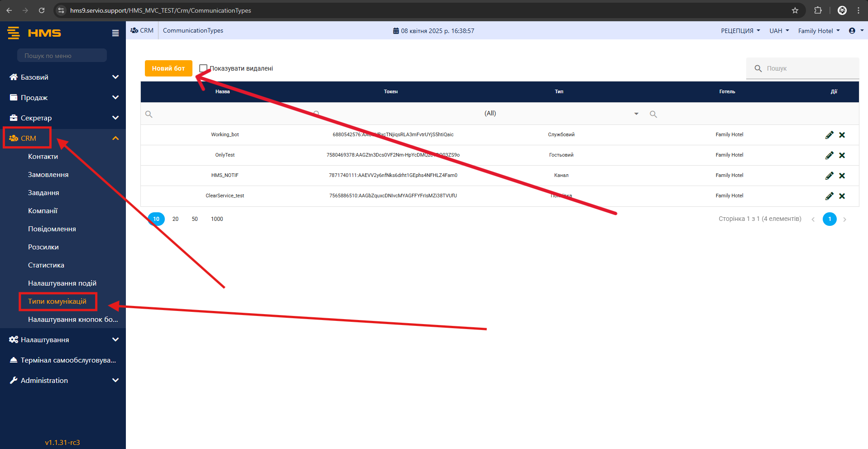Click the edit pencil for Working_bot
This screenshot has height=449, width=868.
coord(829,135)
